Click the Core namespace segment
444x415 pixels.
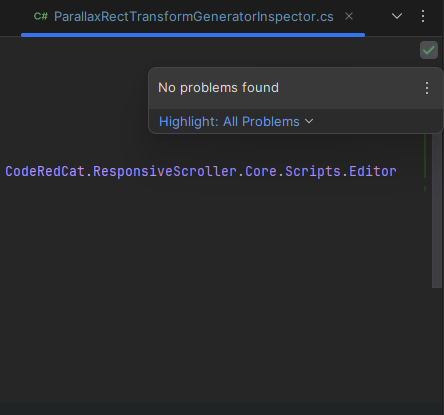[x=261, y=171]
